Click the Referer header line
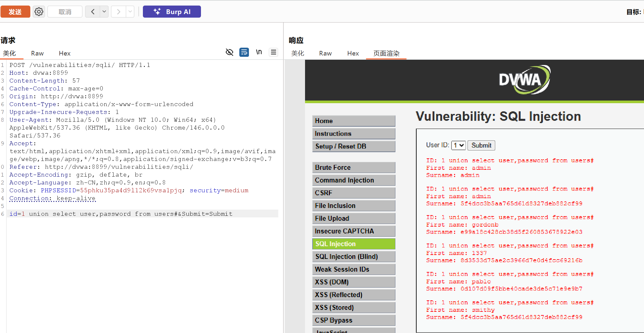Image resolution: width=644 pixels, height=333 pixels. coord(101,167)
